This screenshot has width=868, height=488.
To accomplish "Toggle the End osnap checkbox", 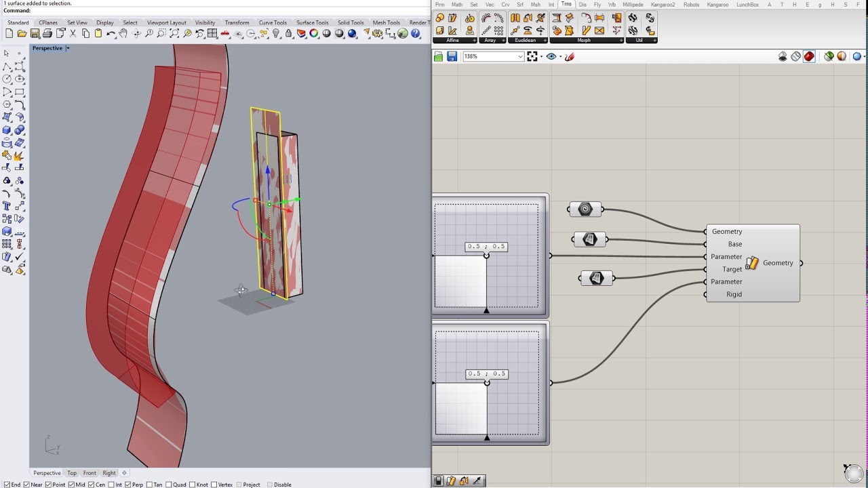I will pos(7,485).
